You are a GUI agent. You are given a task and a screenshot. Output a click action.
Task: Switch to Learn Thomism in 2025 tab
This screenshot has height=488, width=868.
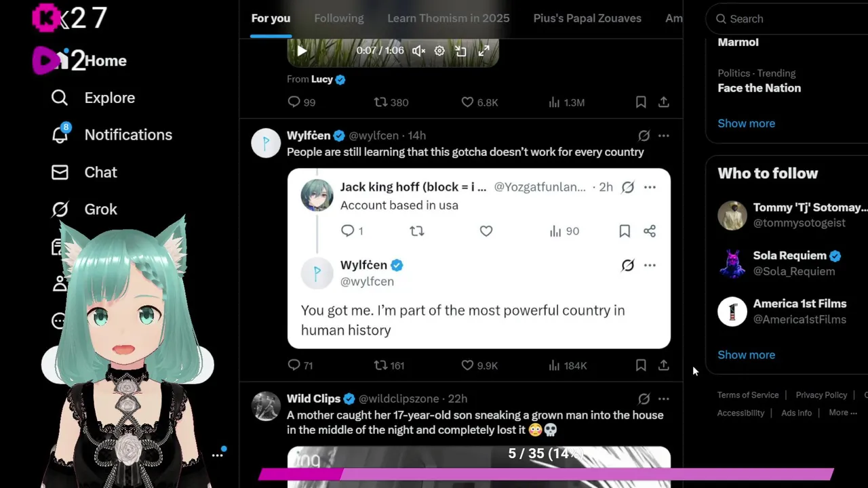(448, 18)
